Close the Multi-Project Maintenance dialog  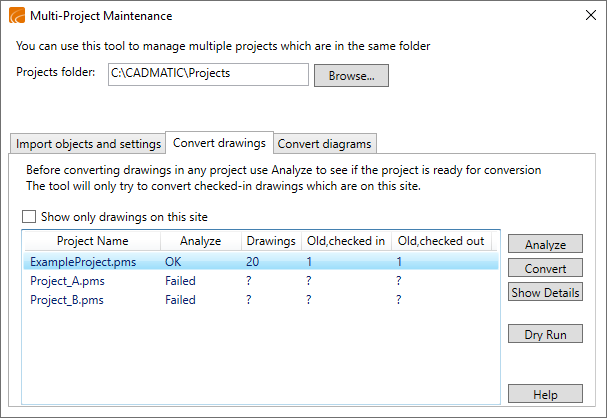[x=588, y=16]
